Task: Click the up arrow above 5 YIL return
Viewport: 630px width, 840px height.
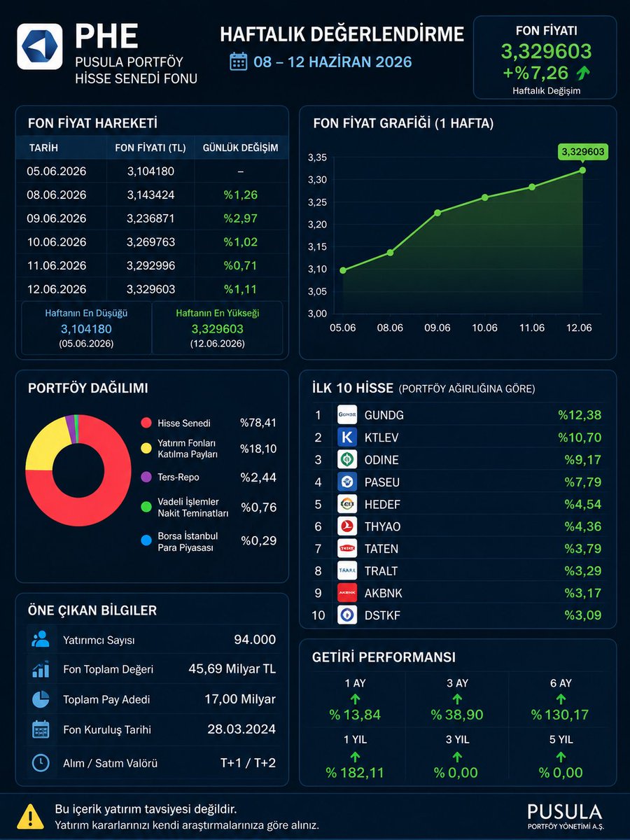Action: pyautogui.click(x=560, y=757)
